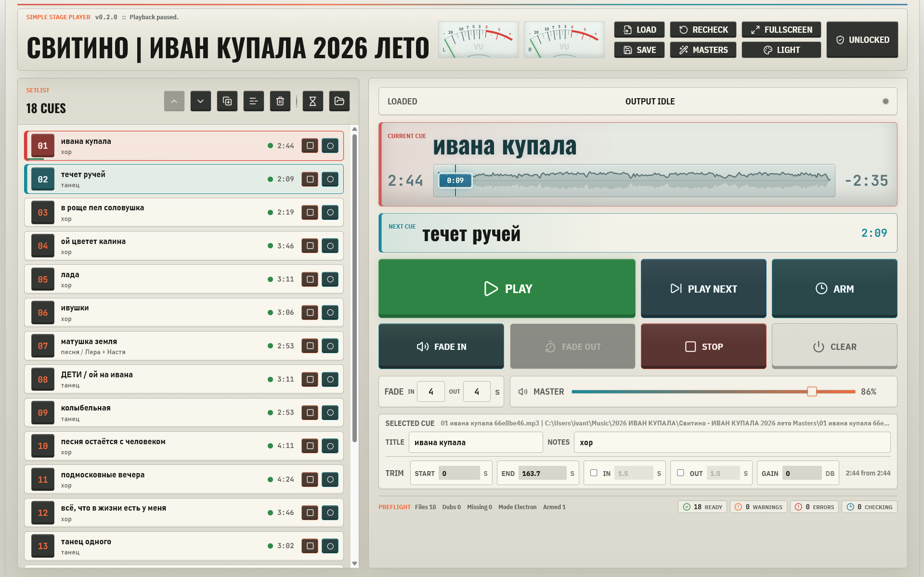This screenshot has height=577, width=924.
Task: Click the MASTER speaker icon
Action: click(x=523, y=392)
